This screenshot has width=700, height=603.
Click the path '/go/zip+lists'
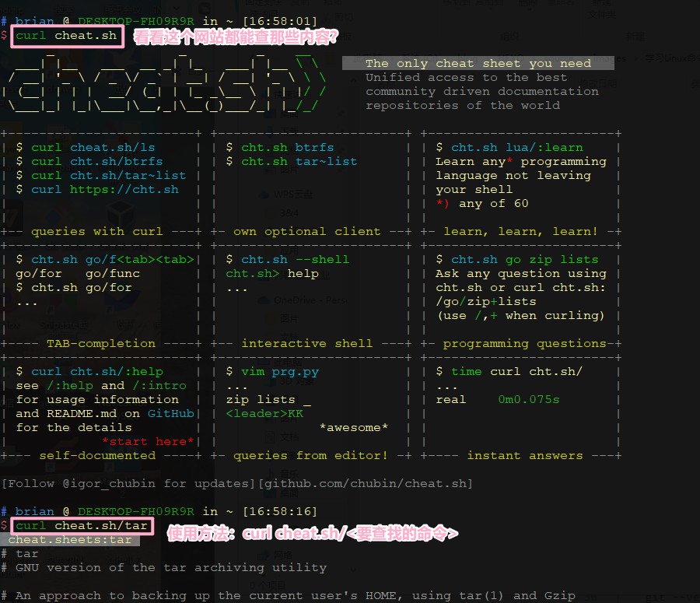[485, 302]
